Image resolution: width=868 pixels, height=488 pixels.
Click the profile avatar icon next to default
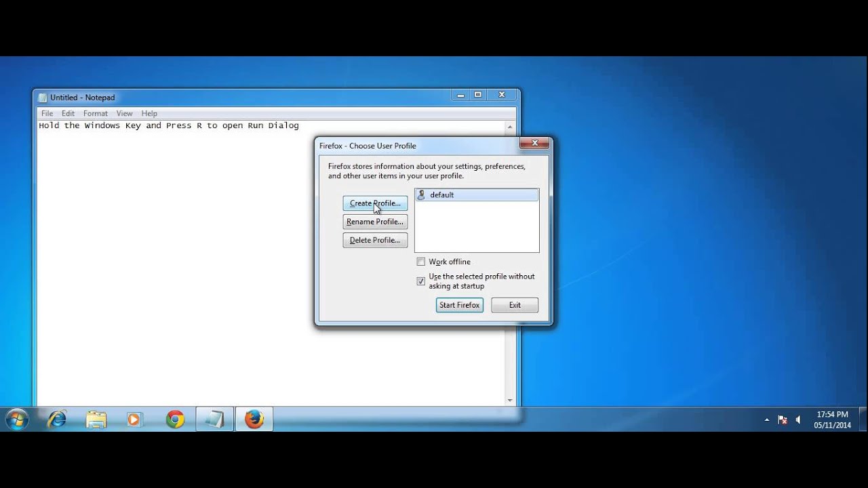(422, 195)
